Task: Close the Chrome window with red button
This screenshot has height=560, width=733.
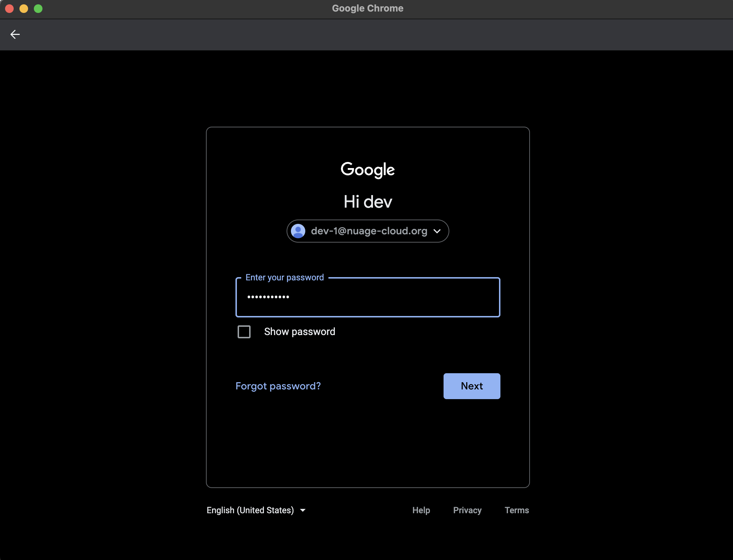Action: click(x=9, y=9)
